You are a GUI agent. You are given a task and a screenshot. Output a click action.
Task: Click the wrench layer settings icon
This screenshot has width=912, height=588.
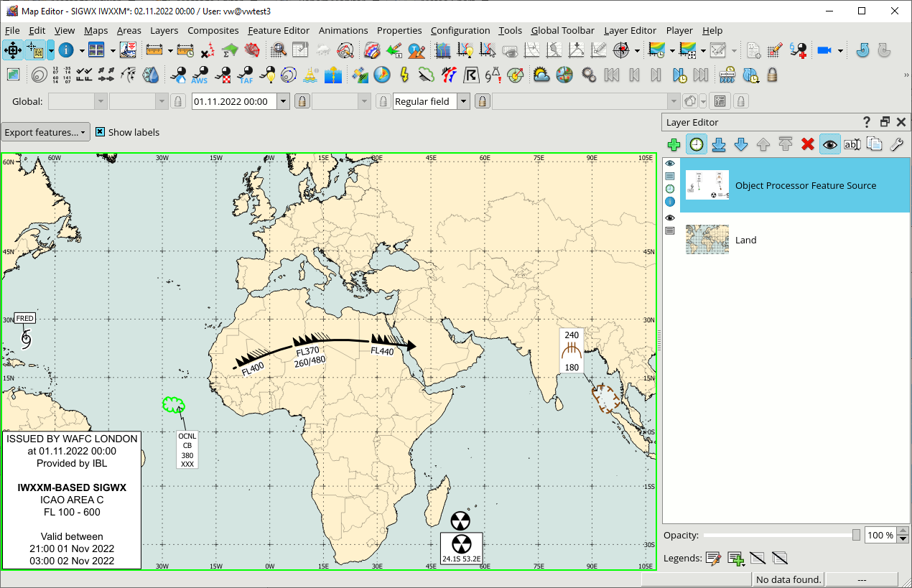[x=896, y=144]
